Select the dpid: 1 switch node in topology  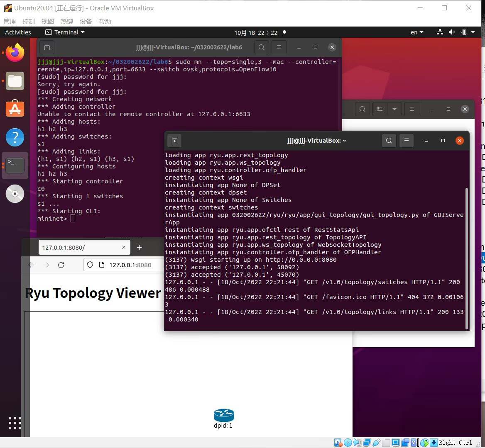click(x=224, y=418)
